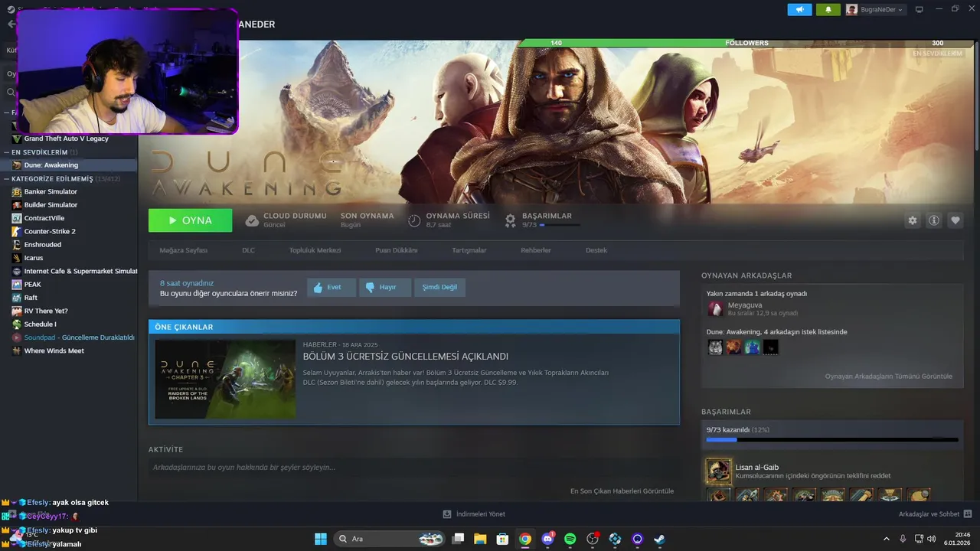Screen dimensions: 980x551
Task: Open Spotify from the taskbar
Action: pyautogui.click(x=570, y=539)
